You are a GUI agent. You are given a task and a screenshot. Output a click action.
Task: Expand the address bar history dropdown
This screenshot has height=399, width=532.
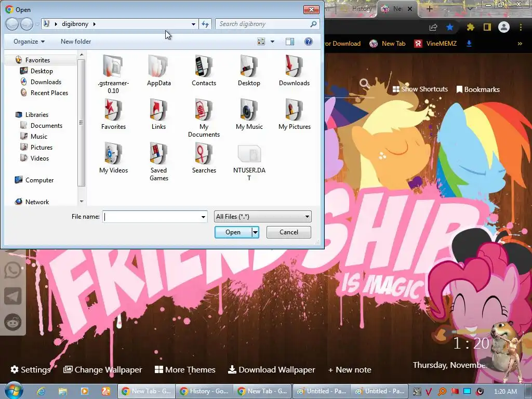[x=193, y=24]
